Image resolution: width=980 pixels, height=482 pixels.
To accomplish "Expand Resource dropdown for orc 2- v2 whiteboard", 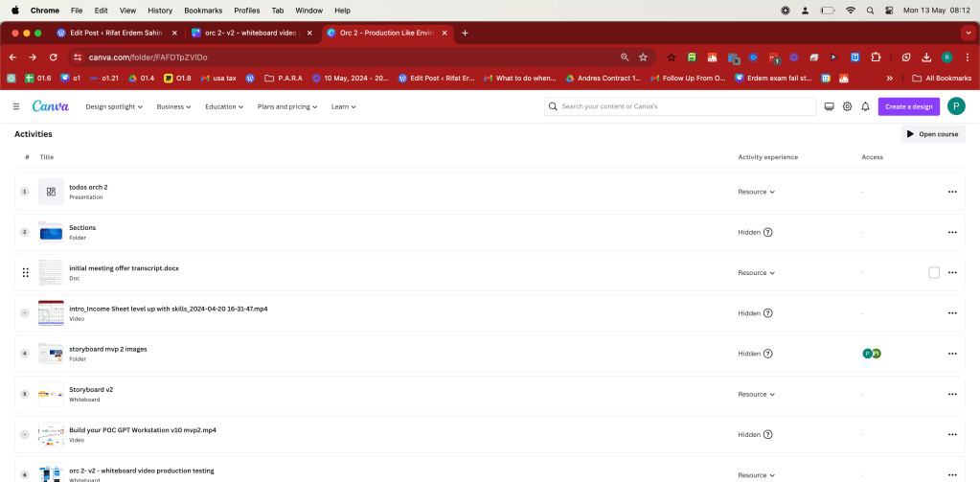I will coord(756,475).
